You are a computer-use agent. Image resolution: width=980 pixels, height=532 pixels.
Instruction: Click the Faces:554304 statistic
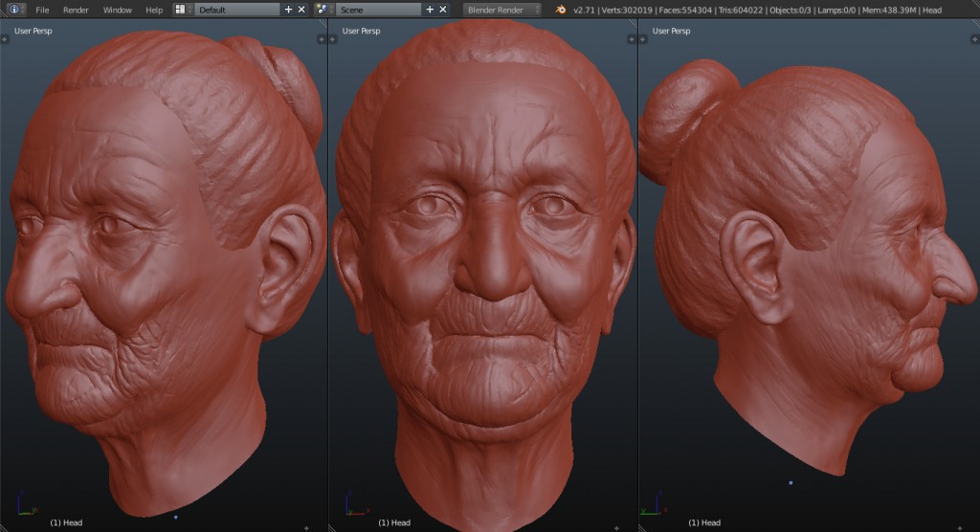tap(685, 10)
